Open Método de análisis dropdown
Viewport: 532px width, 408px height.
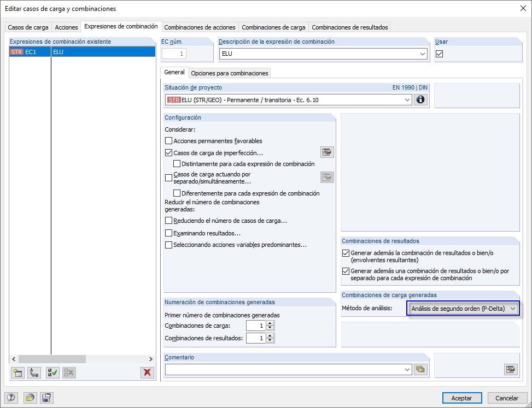(463, 309)
